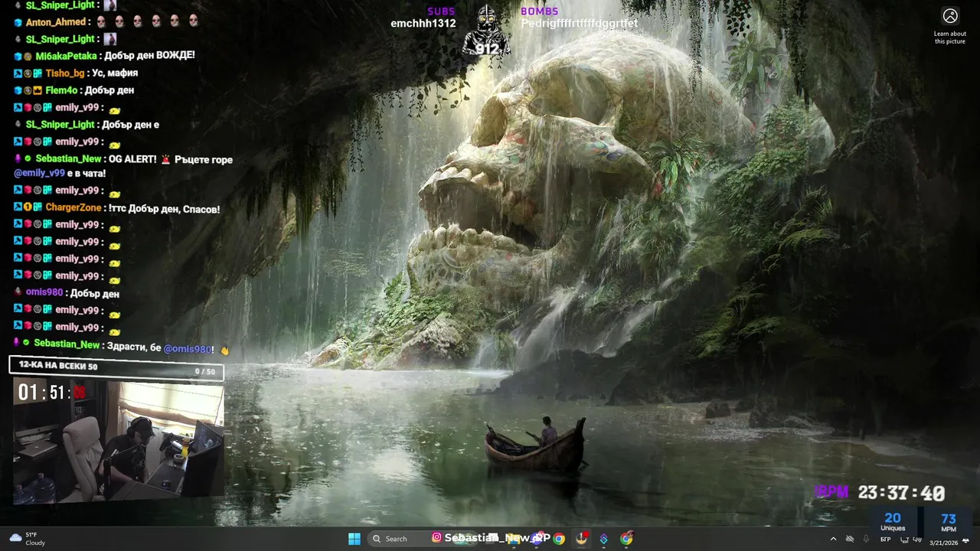Screen dimensions: 980x551
Task: Click the siren emoji in OG ALERT message
Action: click(165, 160)
